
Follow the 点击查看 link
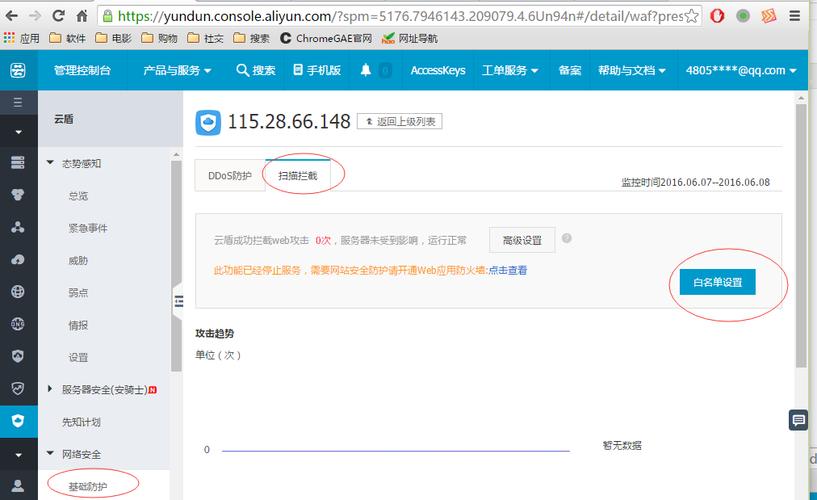[507, 270]
